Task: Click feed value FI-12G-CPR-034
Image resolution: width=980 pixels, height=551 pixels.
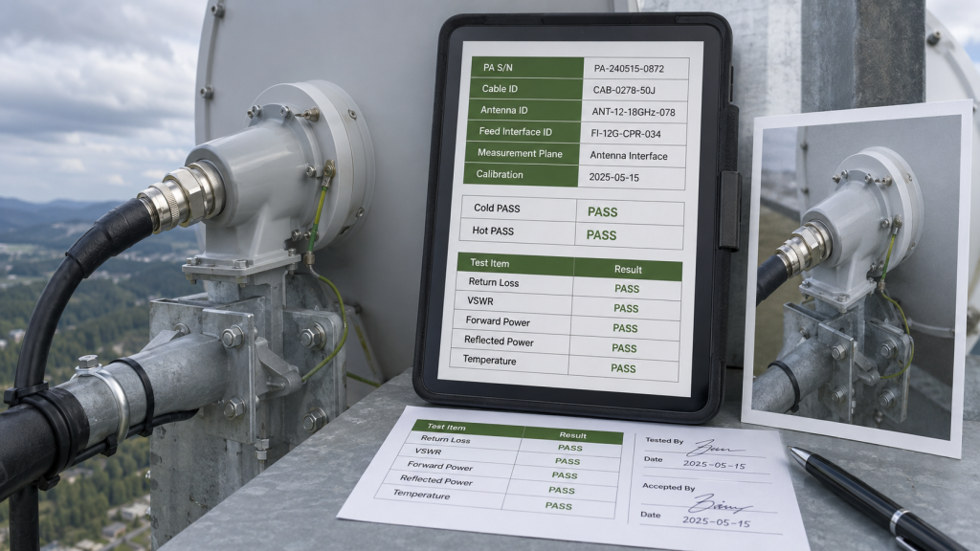Action: pos(626,134)
